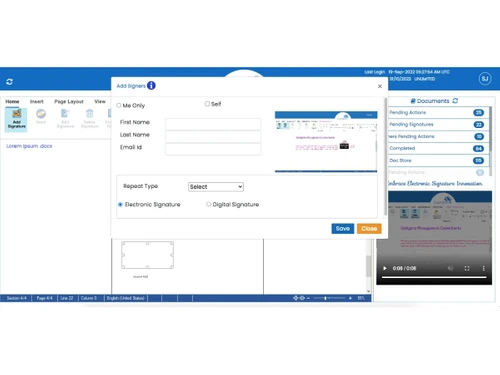The width and height of the screenshot is (500, 375).
Task: Open the video player more options menu
Action: pyautogui.click(x=483, y=268)
